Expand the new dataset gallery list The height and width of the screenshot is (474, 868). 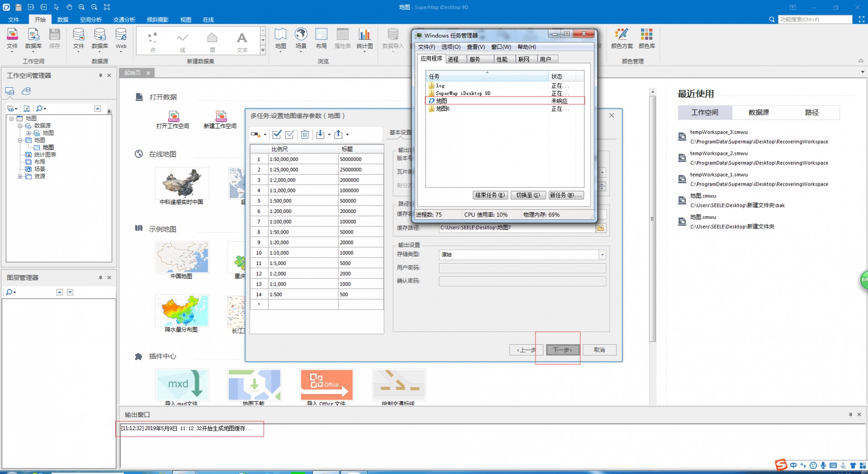pos(263,51)
